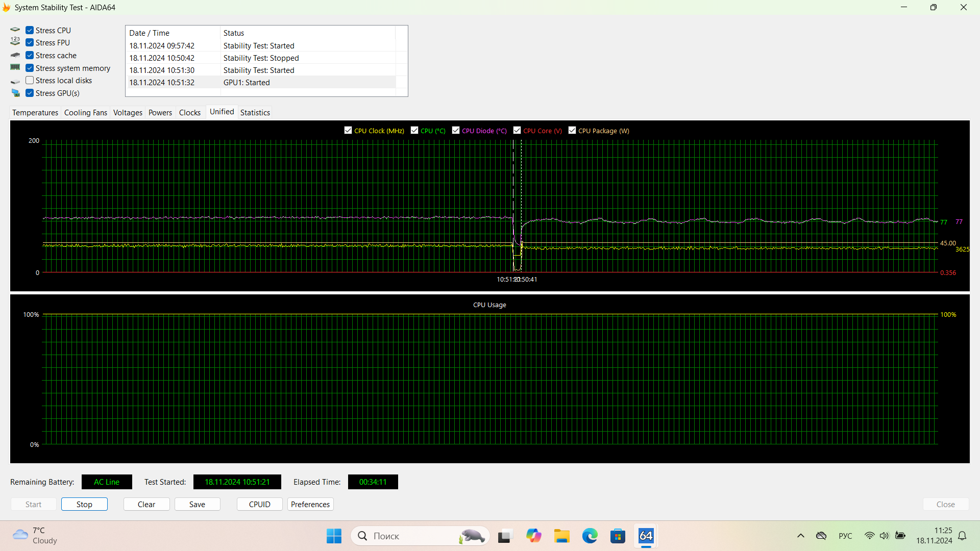The height and width of the screenshot is (551, 980).
Task: Expand the hidden system tray icons chevron
Action: tap(800, 536)
